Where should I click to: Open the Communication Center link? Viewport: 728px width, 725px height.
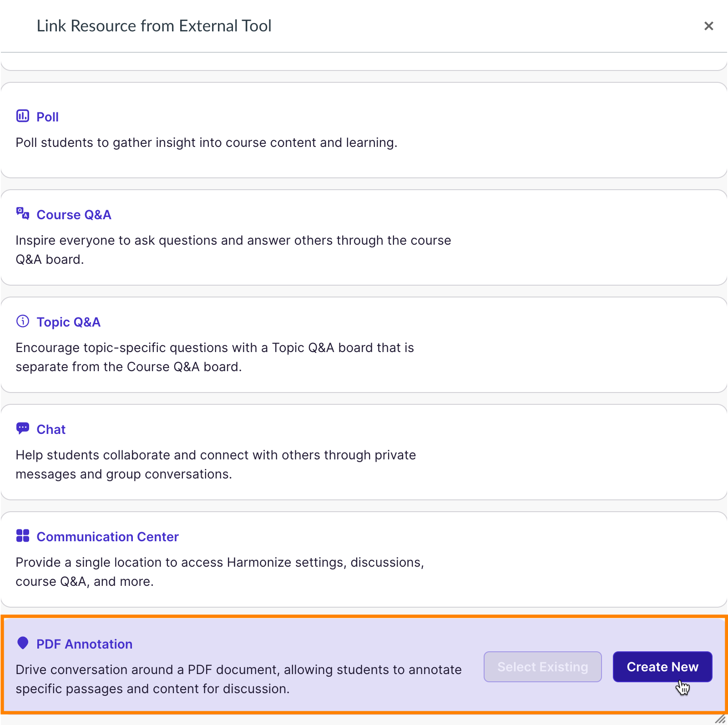click(x=107, y=536)
